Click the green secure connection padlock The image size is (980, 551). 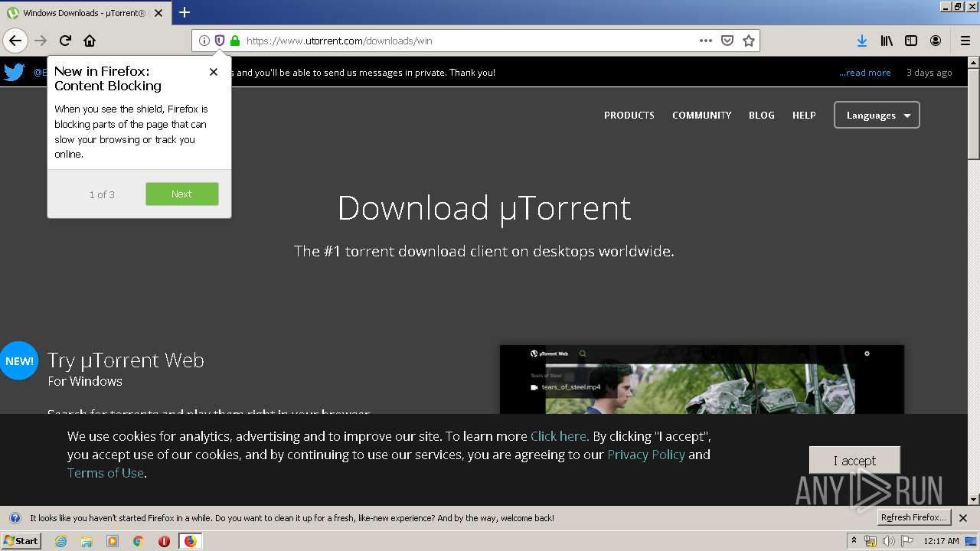tap(235, 41)
